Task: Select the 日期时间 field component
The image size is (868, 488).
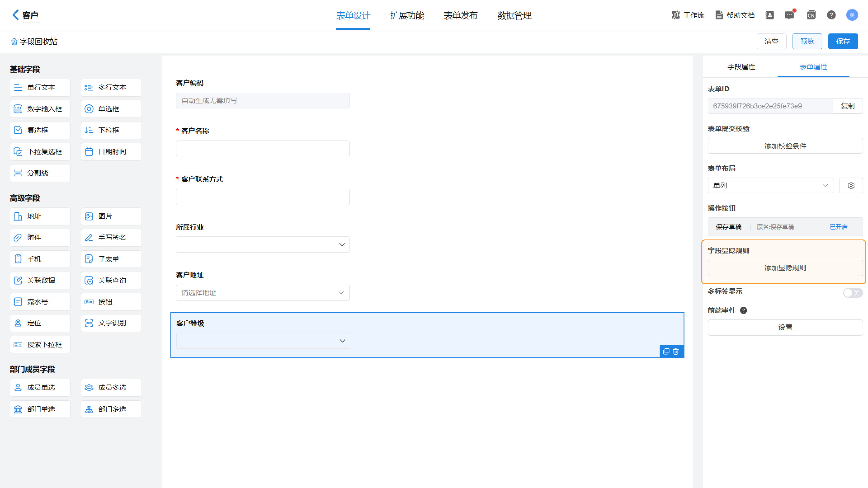Action: (111, 152)
